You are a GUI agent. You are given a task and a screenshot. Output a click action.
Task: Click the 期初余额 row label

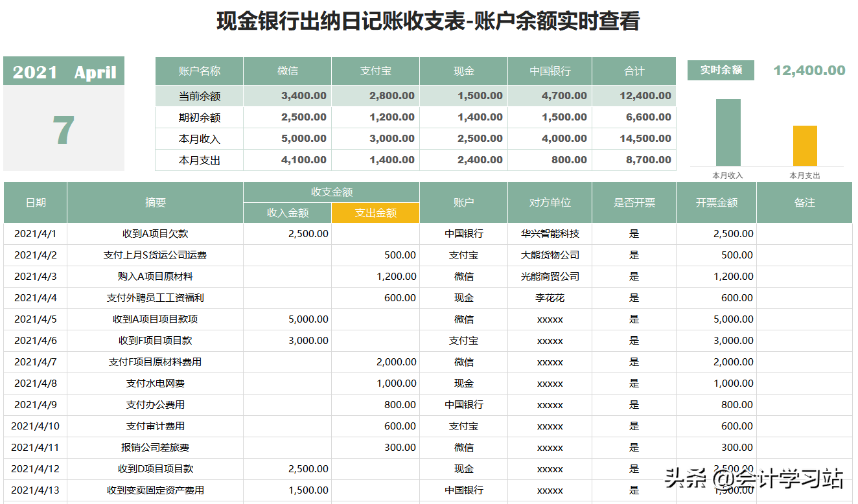click(x=199, y=117)
